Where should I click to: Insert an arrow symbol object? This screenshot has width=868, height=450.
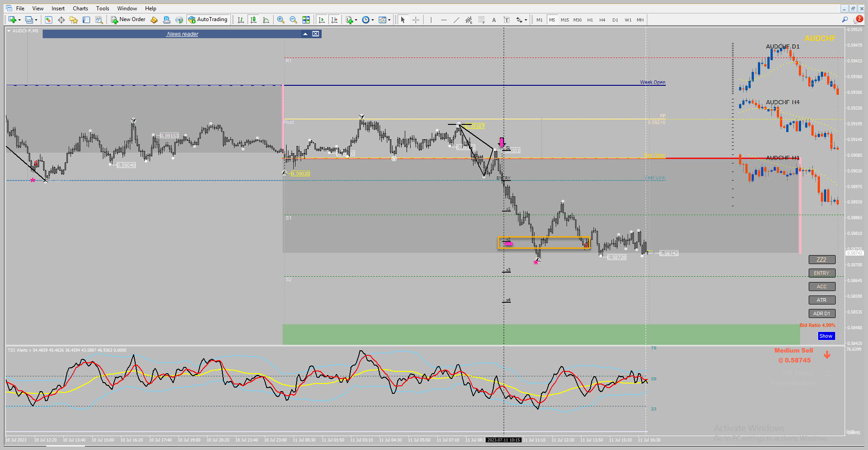pos(519,20)
